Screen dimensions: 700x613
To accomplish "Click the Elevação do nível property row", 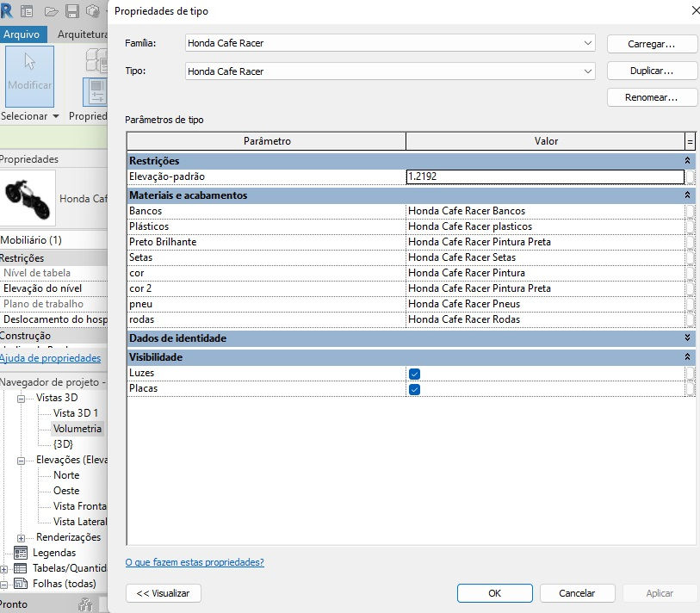I will point(53,288).
